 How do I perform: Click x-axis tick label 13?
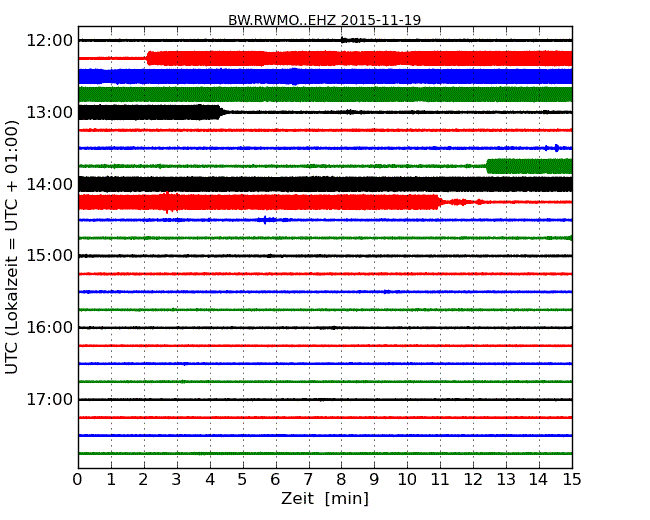(506, 479)
